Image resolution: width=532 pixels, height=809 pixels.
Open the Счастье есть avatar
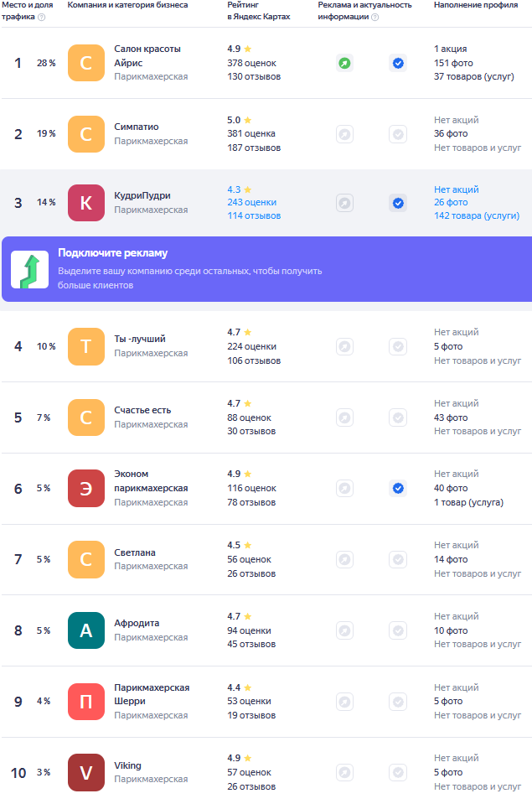pos(86,417)
